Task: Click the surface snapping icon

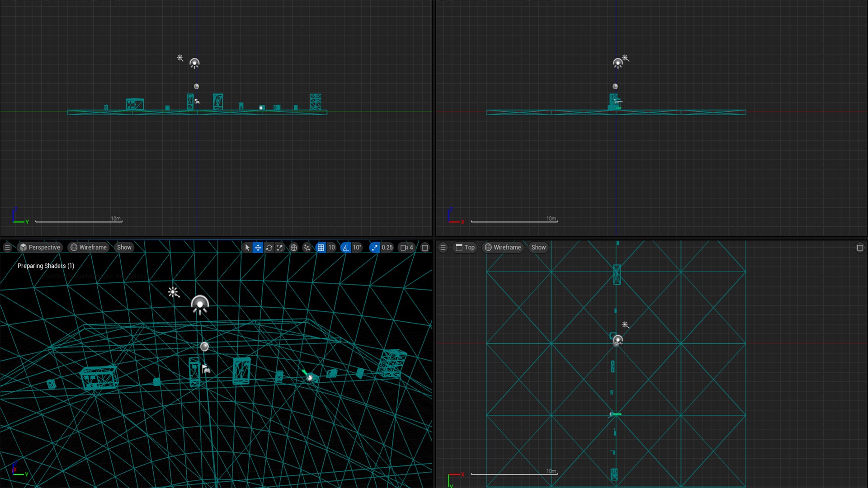Action: (x=307, y=248)
